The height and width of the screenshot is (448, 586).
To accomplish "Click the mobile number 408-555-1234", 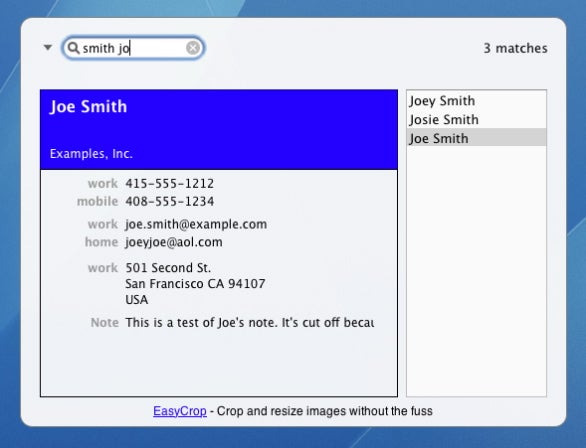I will point(170,201).
